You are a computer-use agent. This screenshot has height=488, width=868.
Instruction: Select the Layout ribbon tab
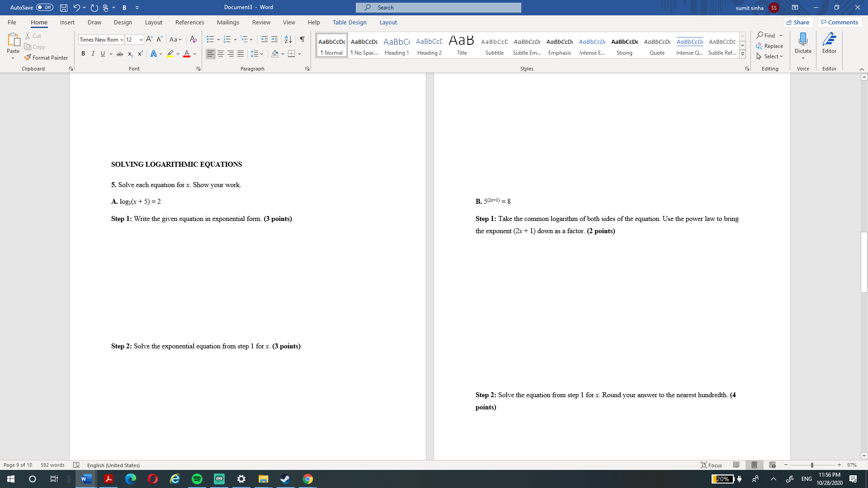[153, 22]
